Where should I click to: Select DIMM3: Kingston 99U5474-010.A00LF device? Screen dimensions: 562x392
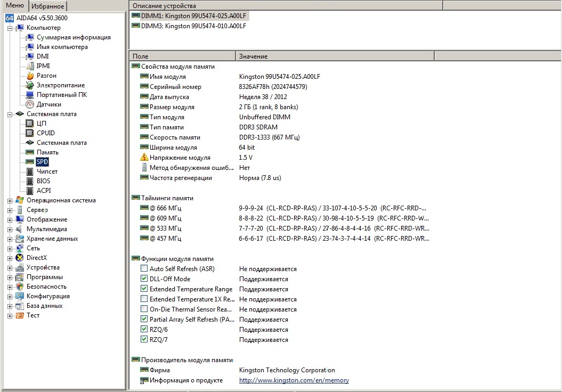click(x=189, y=26)
